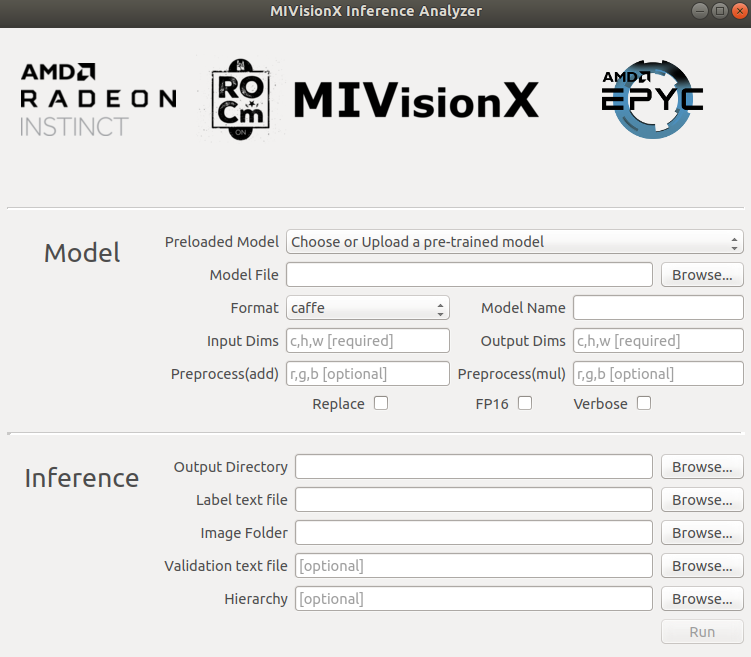Viewport: 751px width, 657px height.
Task: Focus the Preprocess(add) field
Action: (368, 374)
